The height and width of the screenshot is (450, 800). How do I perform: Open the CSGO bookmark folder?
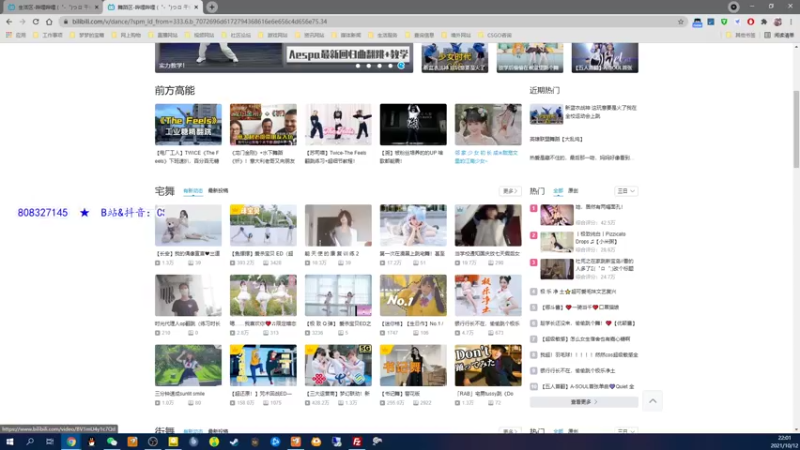[494, 35]
